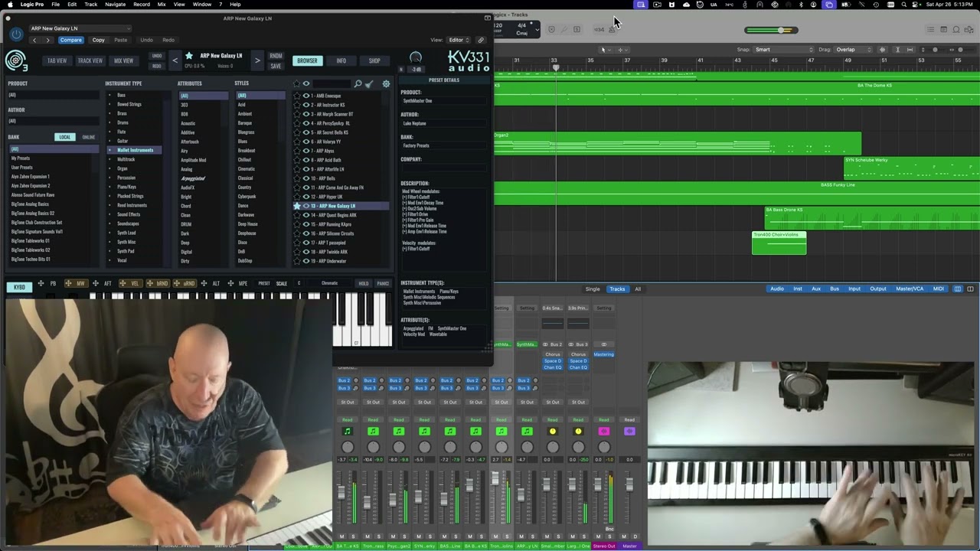Viewport: 980px width, 551px height.
Task: Toggle eye for 10 - ARP Bells
Action: (306, 178)
